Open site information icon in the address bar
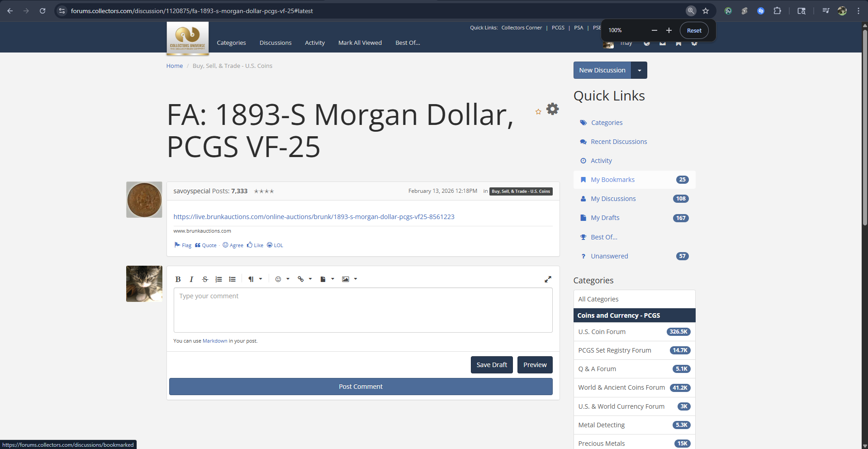The height and width of the screenshot is (449, 868). (x=62, y=11)
